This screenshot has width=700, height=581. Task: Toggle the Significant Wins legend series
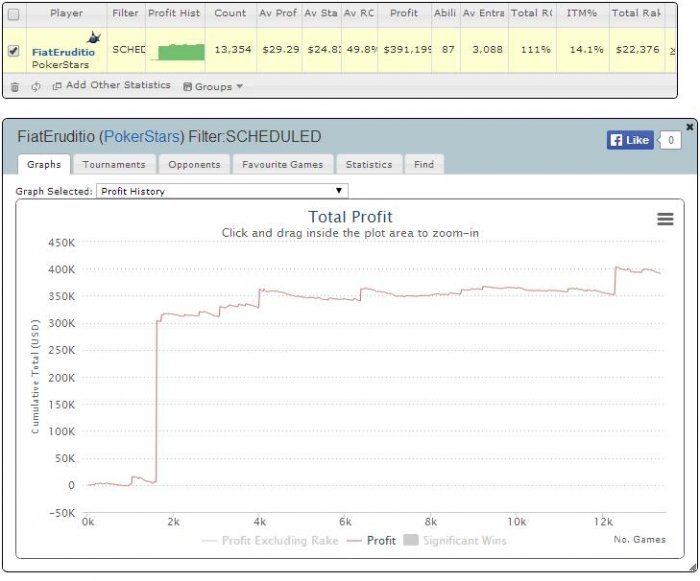455,541
